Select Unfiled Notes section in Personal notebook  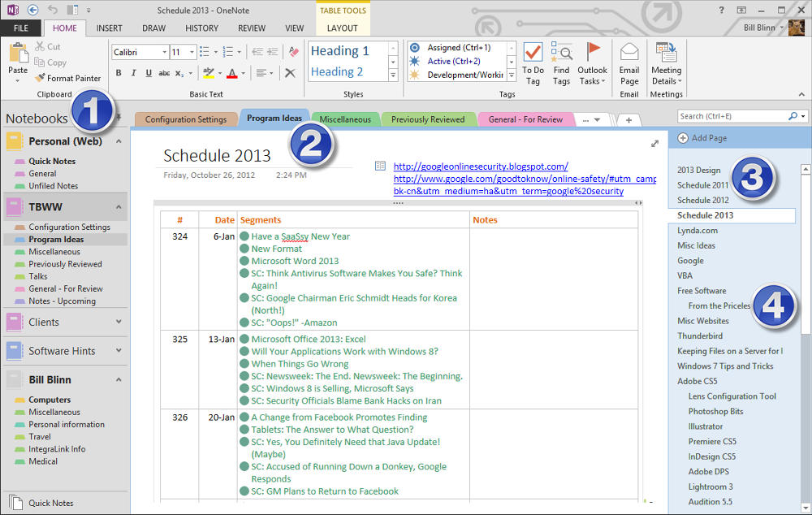53,186
